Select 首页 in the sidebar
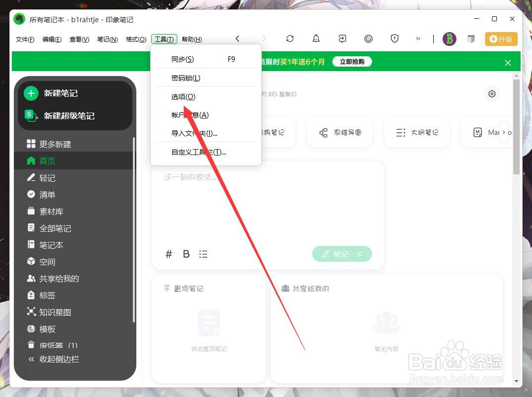 pyautogui.click(x=74, y=160)
